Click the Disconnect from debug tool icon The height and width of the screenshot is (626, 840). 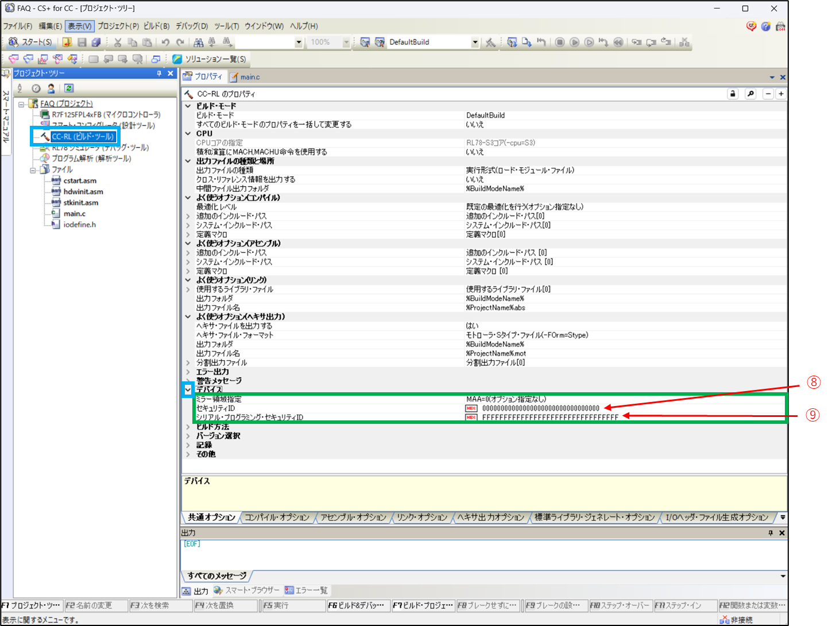coord(684,42)
